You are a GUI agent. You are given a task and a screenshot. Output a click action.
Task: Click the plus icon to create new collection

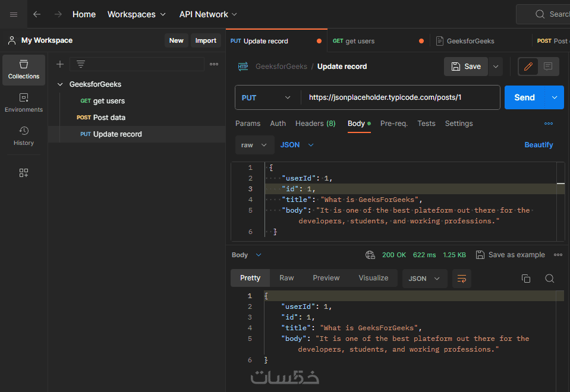[x=60, y=64]
